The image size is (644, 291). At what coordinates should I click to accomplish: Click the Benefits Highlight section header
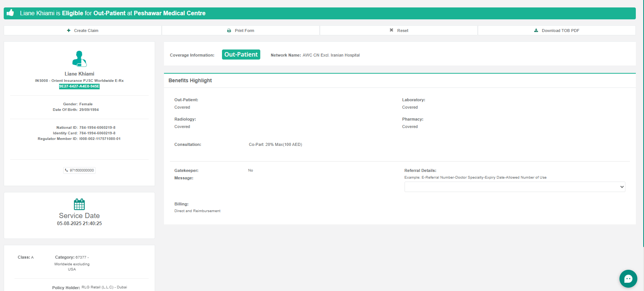pos(190,80)
